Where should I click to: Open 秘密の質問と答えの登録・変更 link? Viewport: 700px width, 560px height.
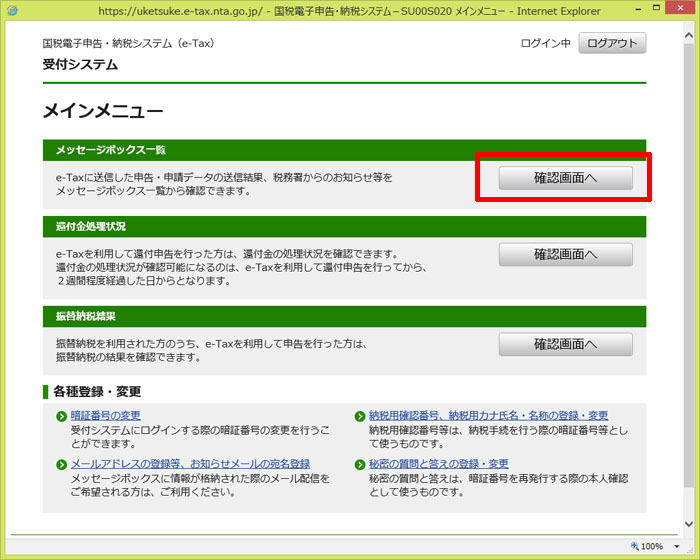tap(439, 464)
